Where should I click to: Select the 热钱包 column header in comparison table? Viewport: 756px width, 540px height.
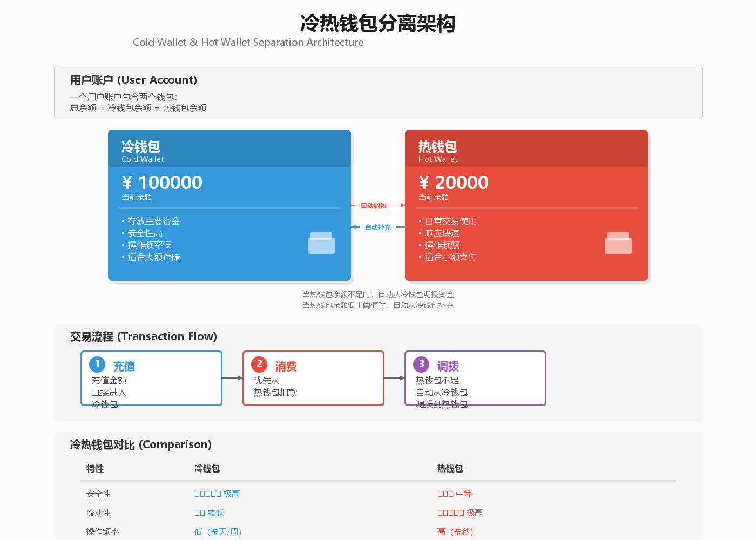tap(450, 469)
